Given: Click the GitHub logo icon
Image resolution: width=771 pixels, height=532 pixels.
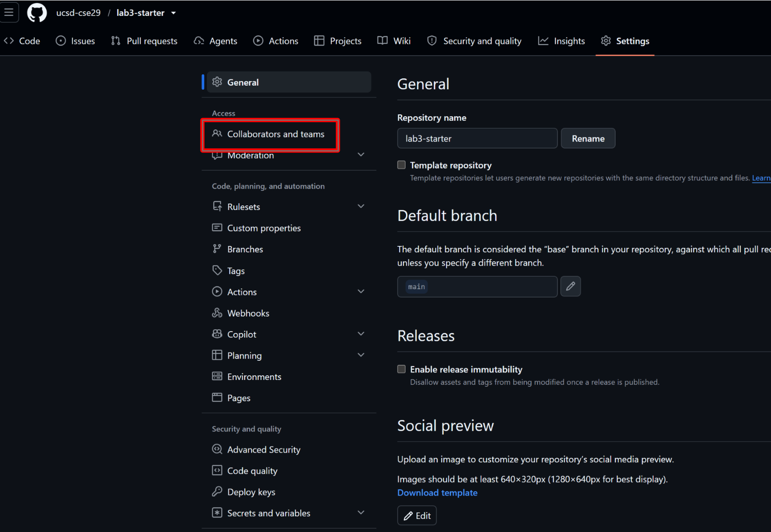Looking at the screenshot, I should click(37, 13).
